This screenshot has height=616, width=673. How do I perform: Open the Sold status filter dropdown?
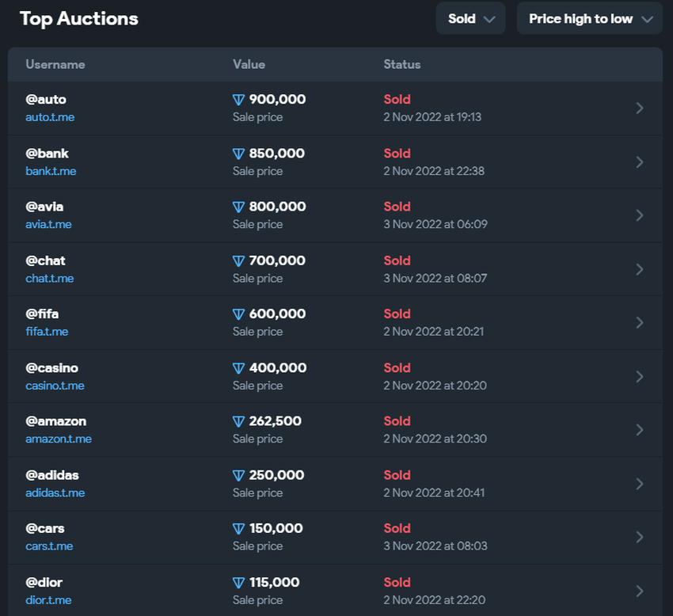tap(470, 19)
